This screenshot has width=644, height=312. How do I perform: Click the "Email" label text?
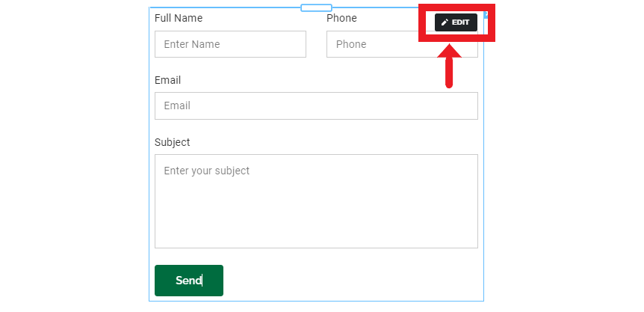(x=167, y=80)
